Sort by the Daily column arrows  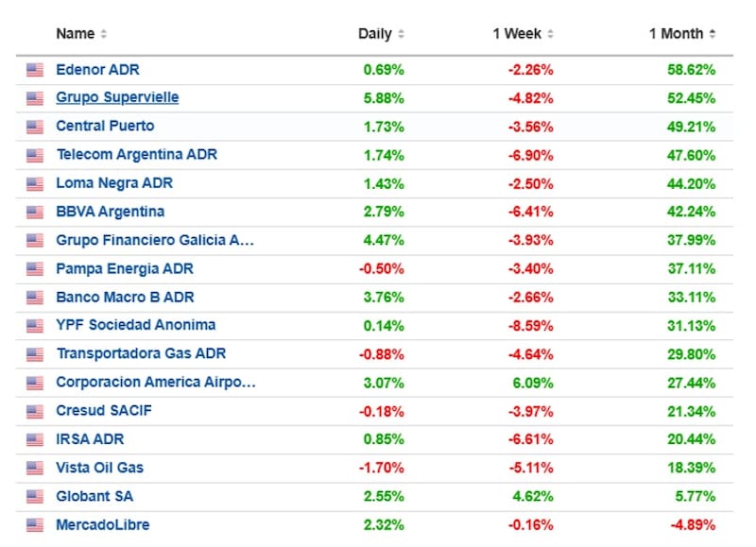point(401,34)
